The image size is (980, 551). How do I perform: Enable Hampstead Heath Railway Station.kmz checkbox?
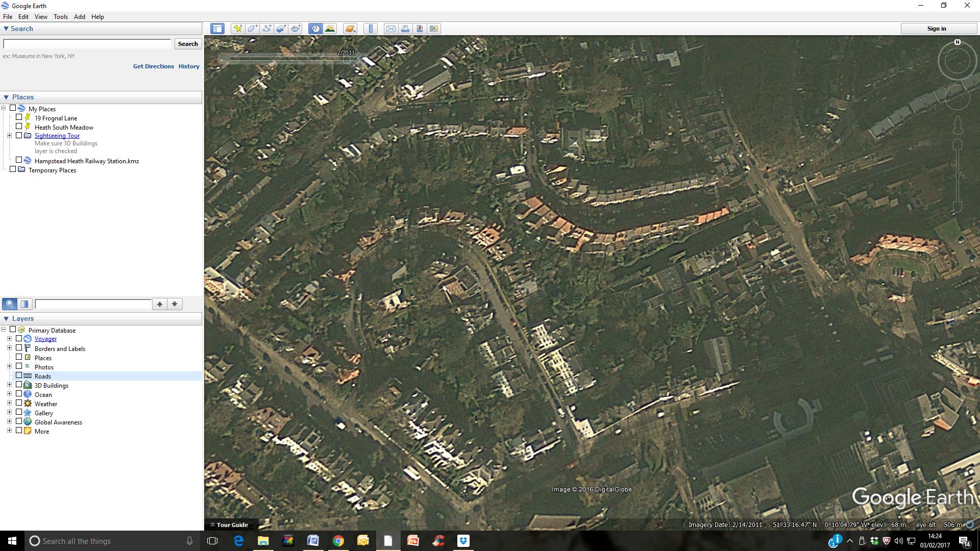click(19, 160)
